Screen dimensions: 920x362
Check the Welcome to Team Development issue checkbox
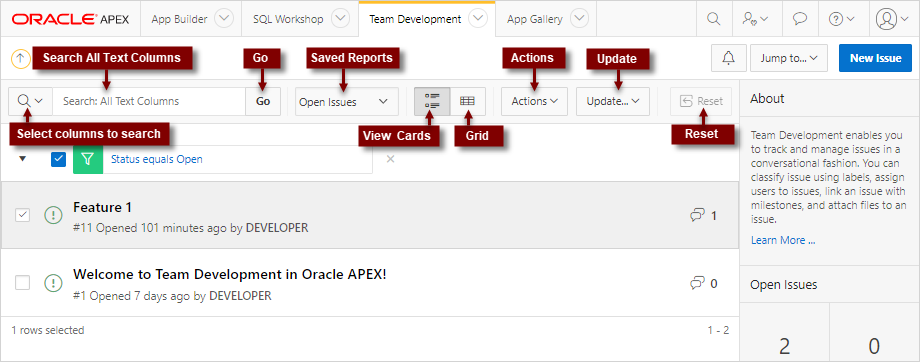pos(22,283)
